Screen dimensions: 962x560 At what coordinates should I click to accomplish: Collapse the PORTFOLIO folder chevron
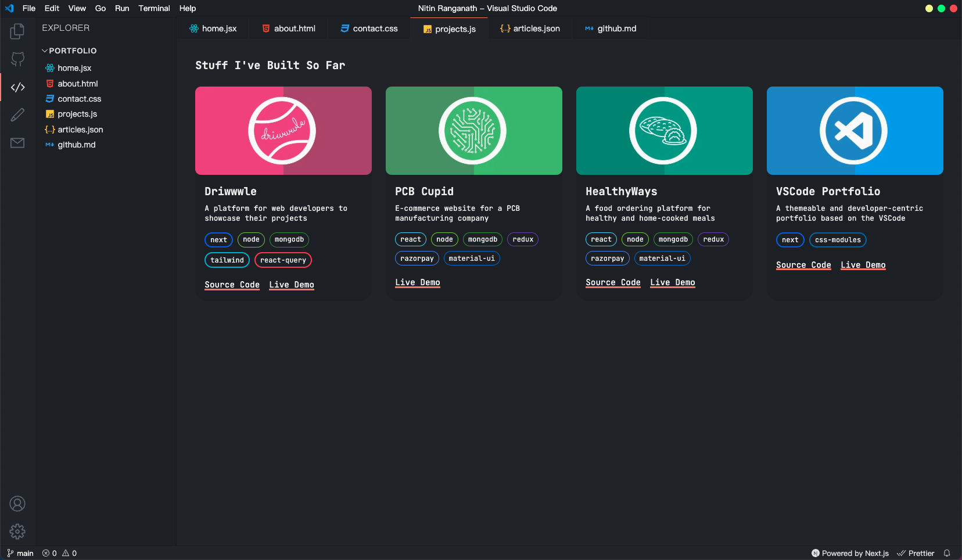[45, 51]
